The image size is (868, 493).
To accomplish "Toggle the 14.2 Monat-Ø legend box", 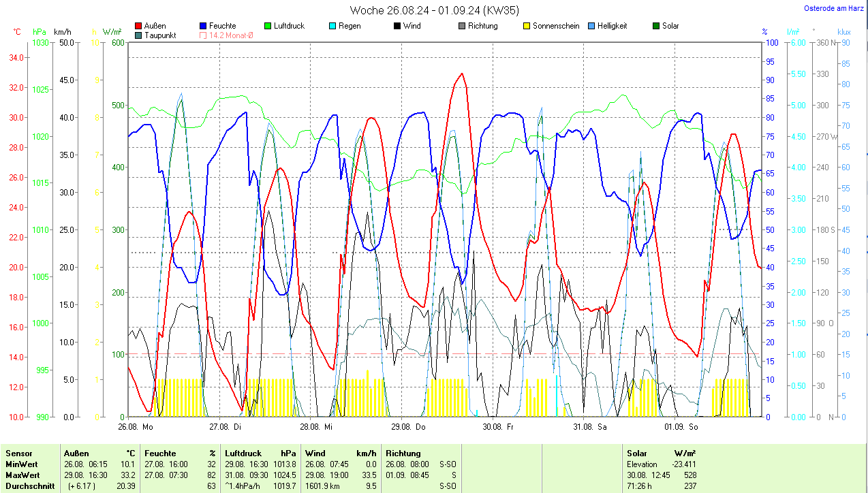I will click(204, 35).
